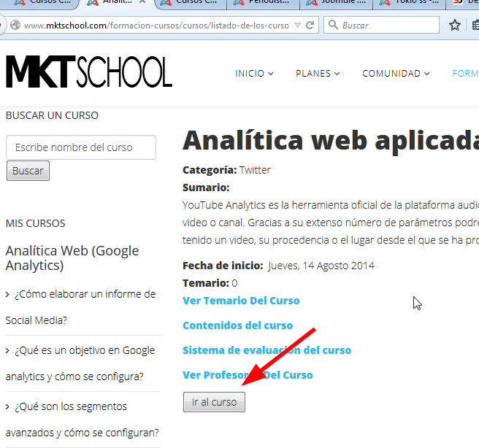479x448 pixels.
Task: Open Contenidos del curso link
Action: 237,325
